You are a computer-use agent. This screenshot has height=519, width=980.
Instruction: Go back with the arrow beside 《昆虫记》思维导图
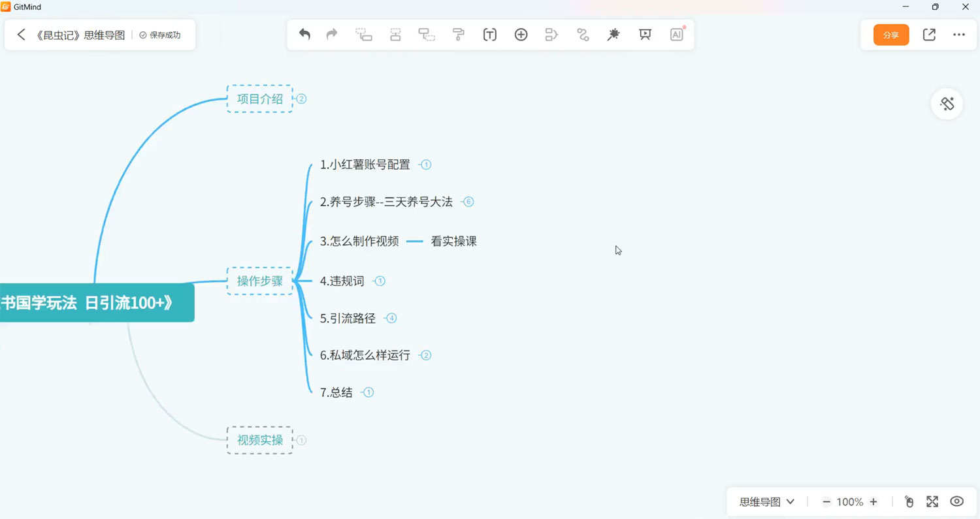point(21,34)
